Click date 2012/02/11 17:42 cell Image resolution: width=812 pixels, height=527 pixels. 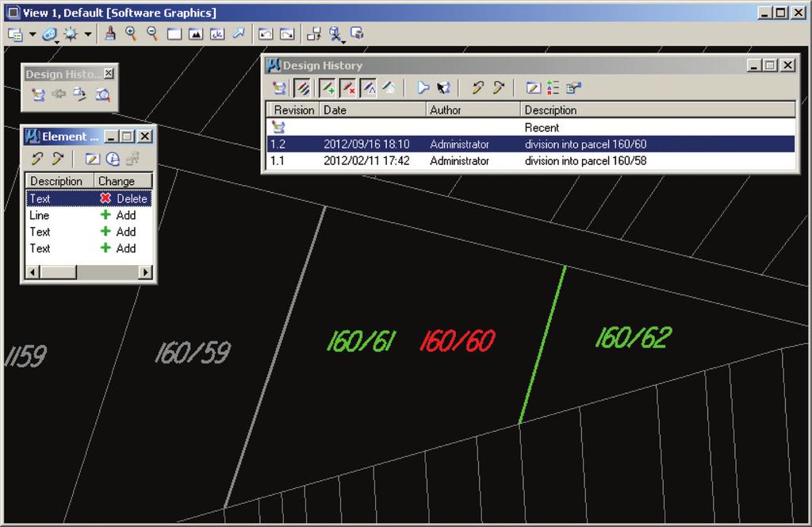(x=366, y=160)
